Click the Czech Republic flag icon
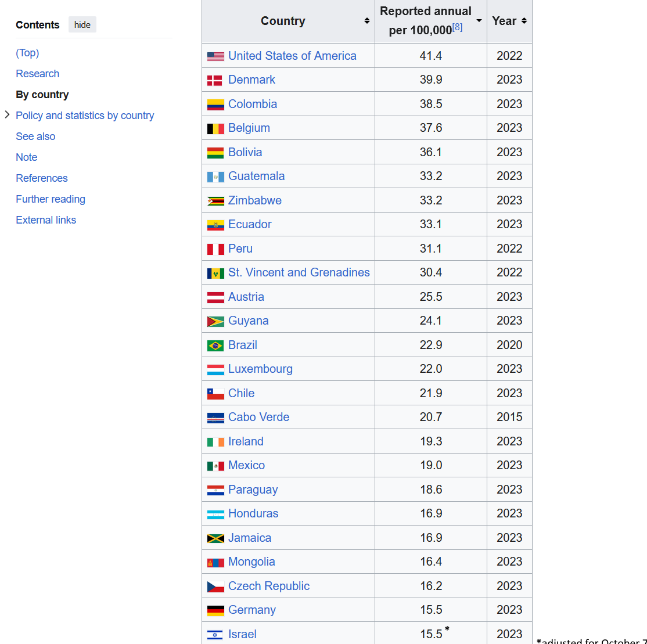This screenshot has height=644, width=647. pos(215,587)
